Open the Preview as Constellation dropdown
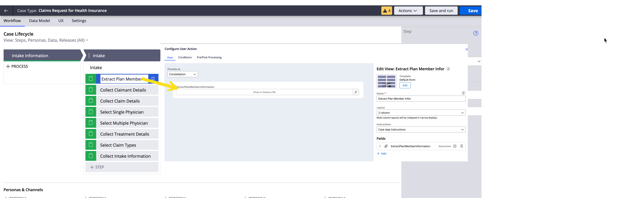The image size is (644, 198). pos(182,74)
